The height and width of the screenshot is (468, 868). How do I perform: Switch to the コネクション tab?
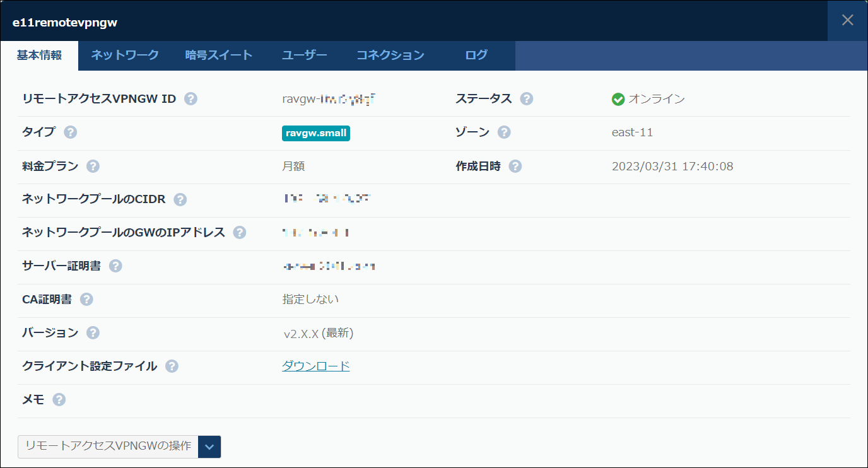point(390,56)
